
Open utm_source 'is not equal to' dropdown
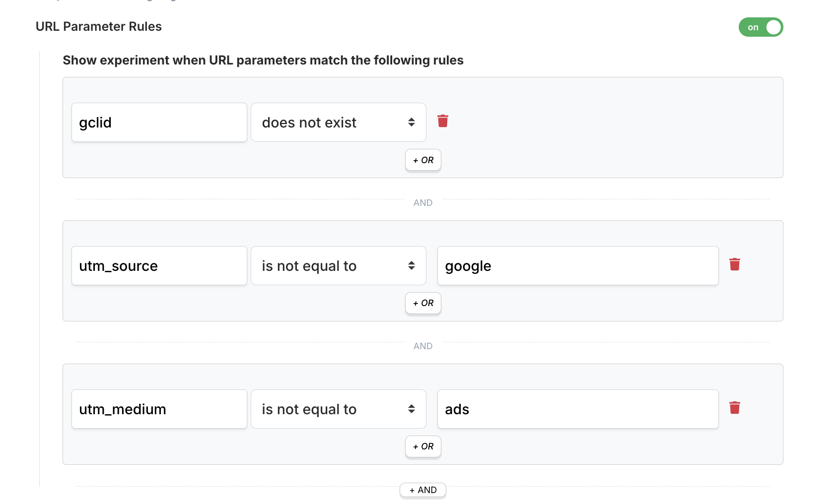[x=338, y=266]
